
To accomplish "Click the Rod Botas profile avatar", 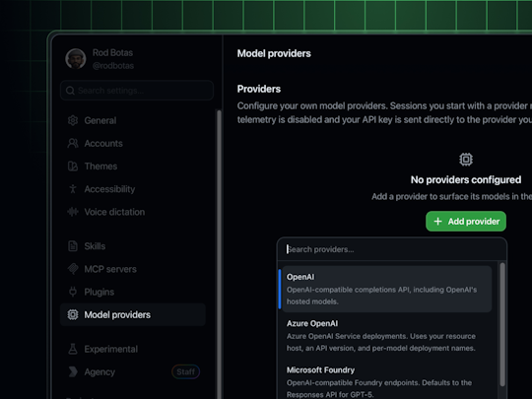I will (76, 59).
